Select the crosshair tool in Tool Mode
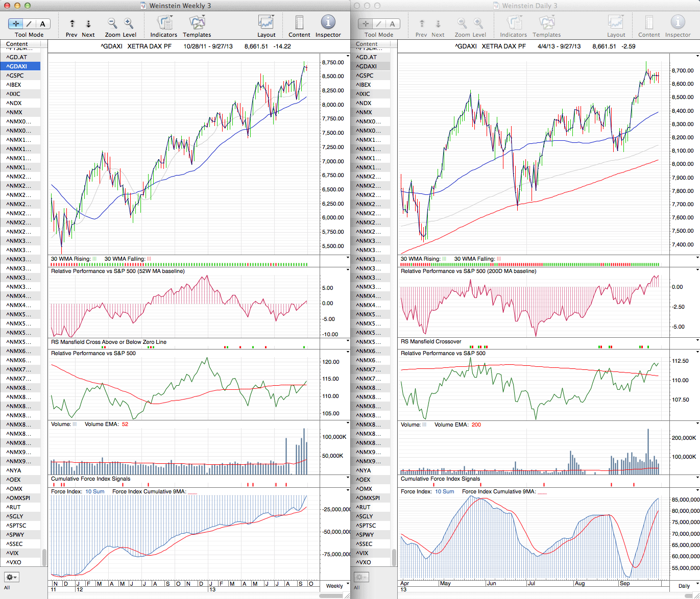Image resolution: width=700 pixels, height=599 pixels. click(16, 23)
